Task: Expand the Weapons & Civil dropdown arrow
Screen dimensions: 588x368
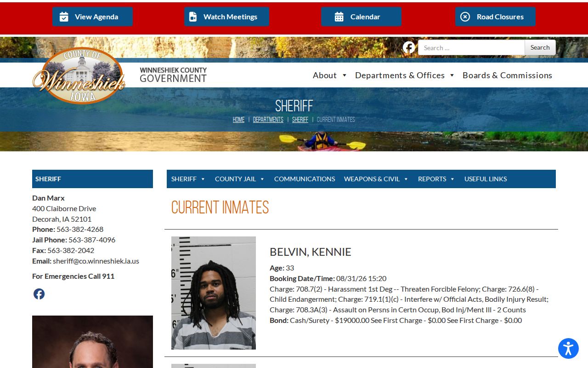Action: pyautogui.click(x=406, y=179)
